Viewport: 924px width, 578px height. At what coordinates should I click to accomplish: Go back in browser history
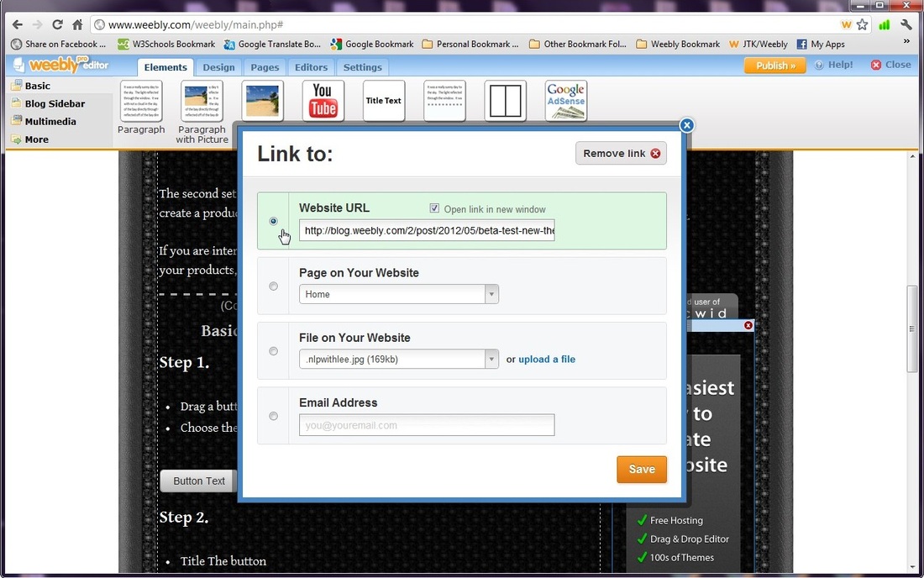point(17,24)
